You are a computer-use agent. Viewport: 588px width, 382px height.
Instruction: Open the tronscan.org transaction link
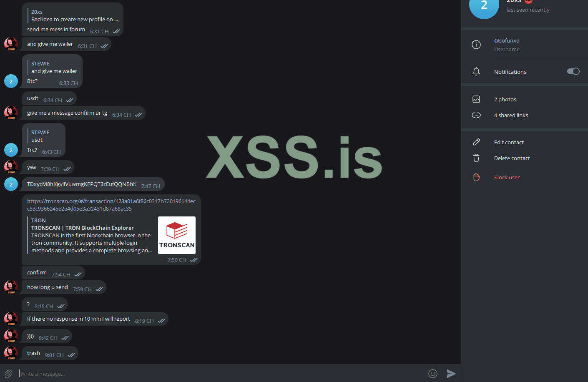point(111,205)
